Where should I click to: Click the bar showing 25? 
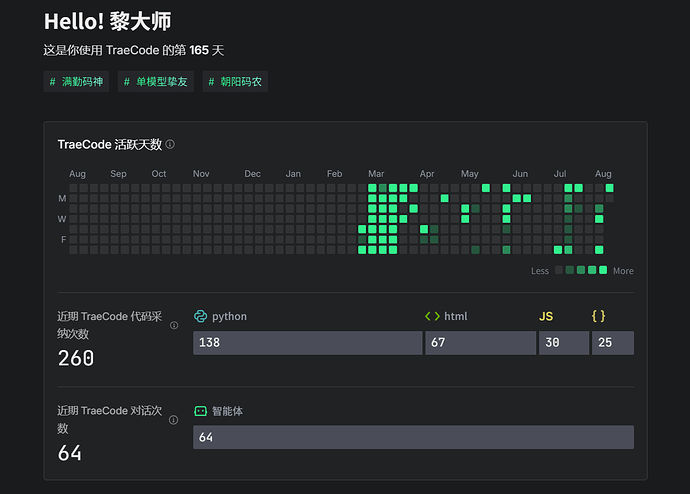[x=613, y=343]
